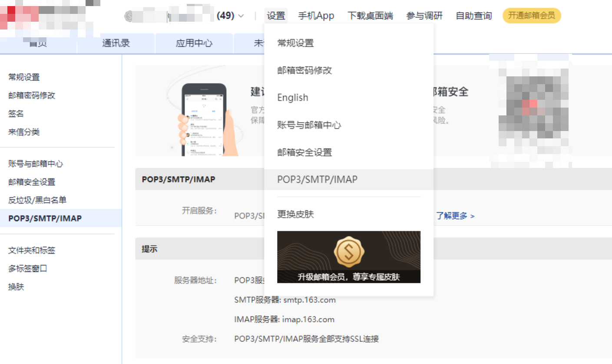Click the SSL连接 security support text
Viewport: 612px width, 364px height.
click(x=307, y=339)
